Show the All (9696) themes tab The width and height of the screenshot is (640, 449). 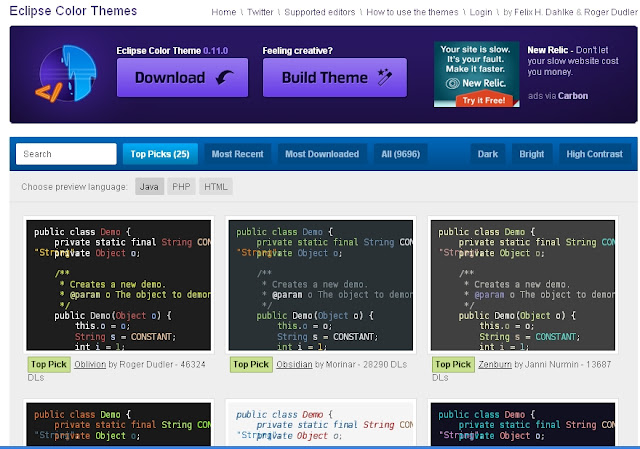[x=400, y=154]
